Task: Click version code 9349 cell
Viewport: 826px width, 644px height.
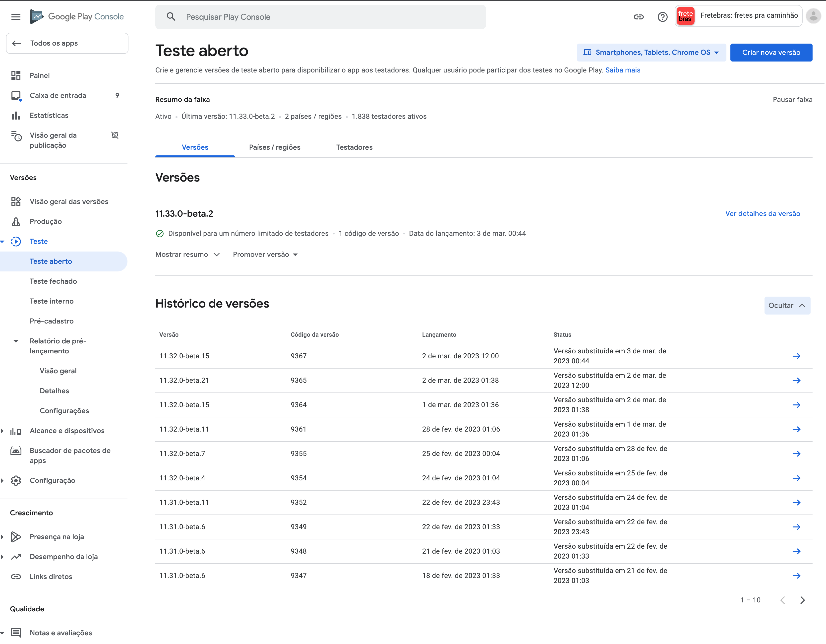Action: coord(298,527)
